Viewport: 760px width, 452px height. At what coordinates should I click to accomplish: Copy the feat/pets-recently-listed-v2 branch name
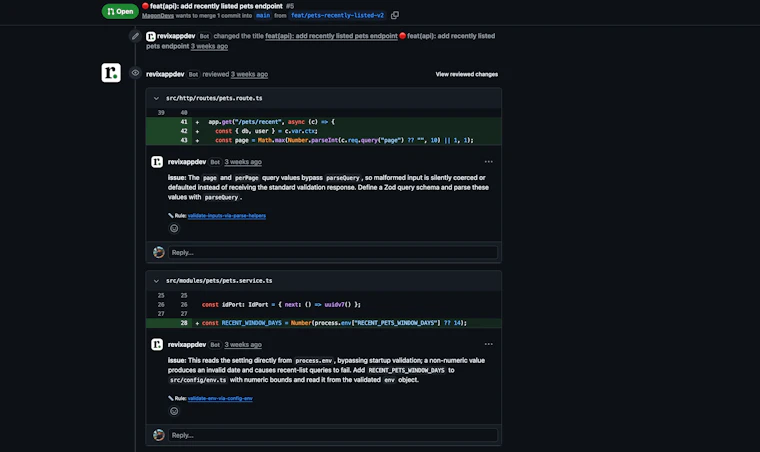click(x=395, y=16)
